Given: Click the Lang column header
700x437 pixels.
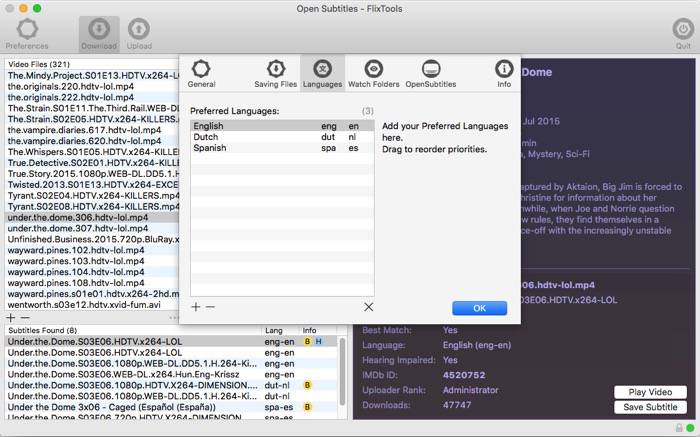Looking at the screenshot, I should tap(274, 330).
